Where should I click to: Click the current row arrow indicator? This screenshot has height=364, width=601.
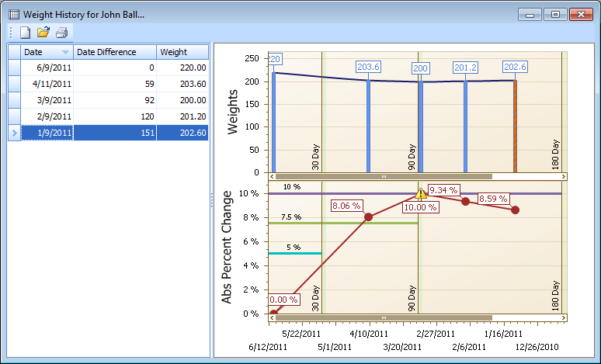(x=15, y=133)
